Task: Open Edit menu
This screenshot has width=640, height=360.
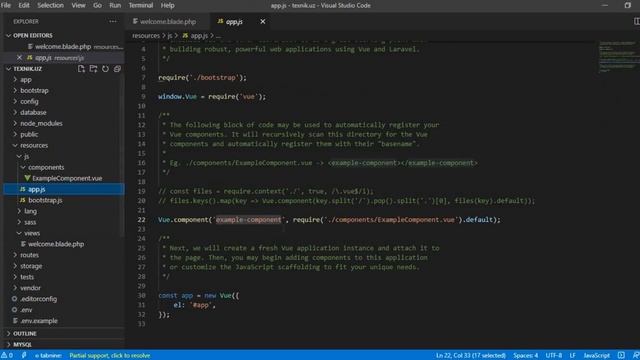Action: tap(24, 5)
